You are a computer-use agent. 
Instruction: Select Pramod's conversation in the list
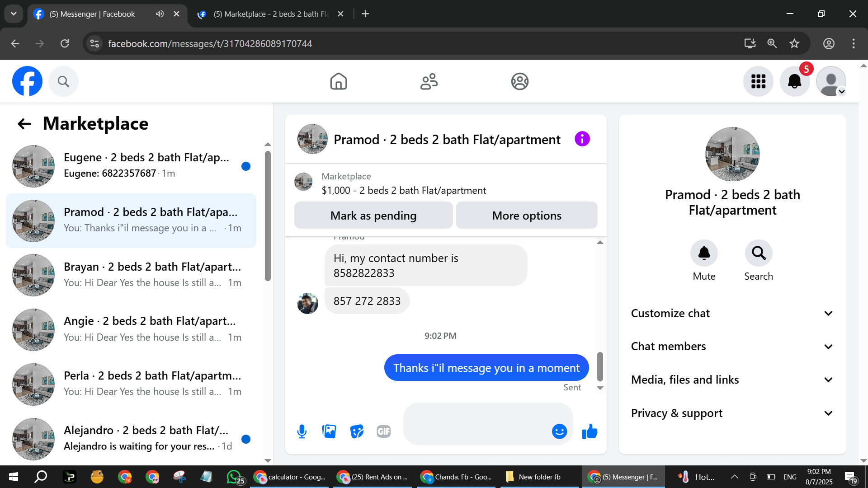[x=131, y=221]
